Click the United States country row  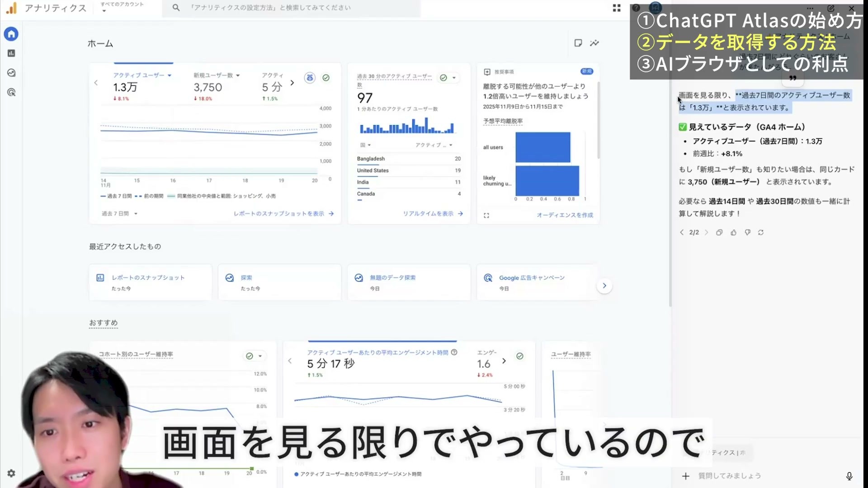(x=409, y=170)
